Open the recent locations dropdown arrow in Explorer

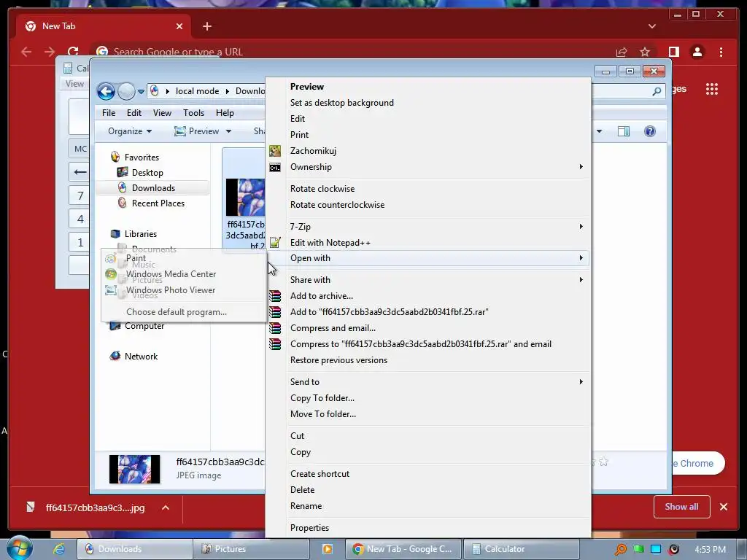point(141,91)
